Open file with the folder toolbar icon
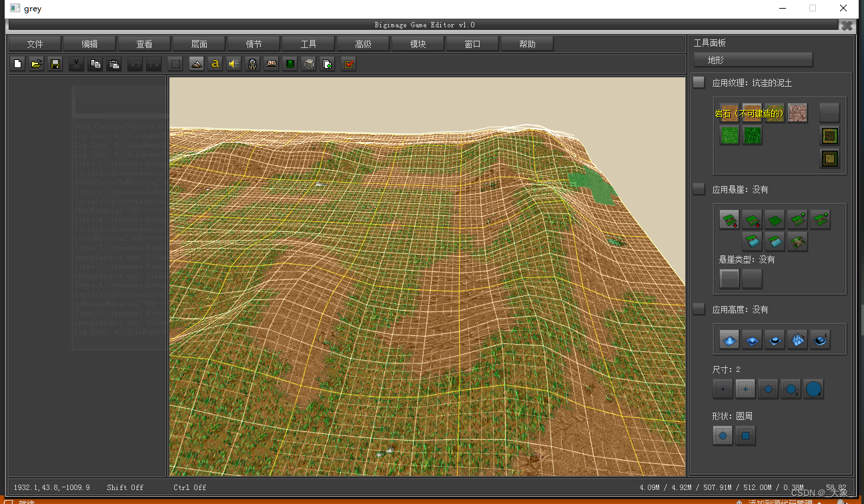The height and width of the screenshot is (504, 864). click(37, 64)
